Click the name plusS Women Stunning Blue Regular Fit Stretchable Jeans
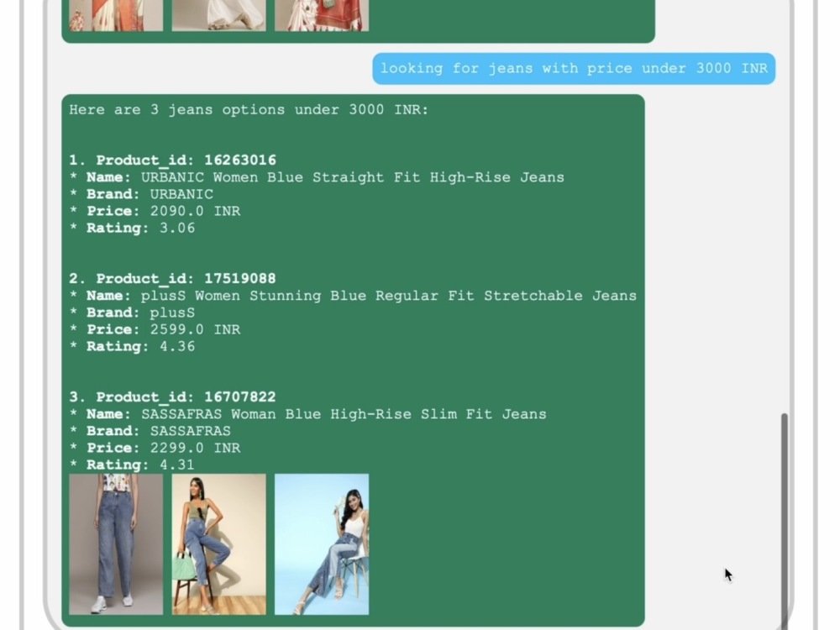 pos(388,296)
